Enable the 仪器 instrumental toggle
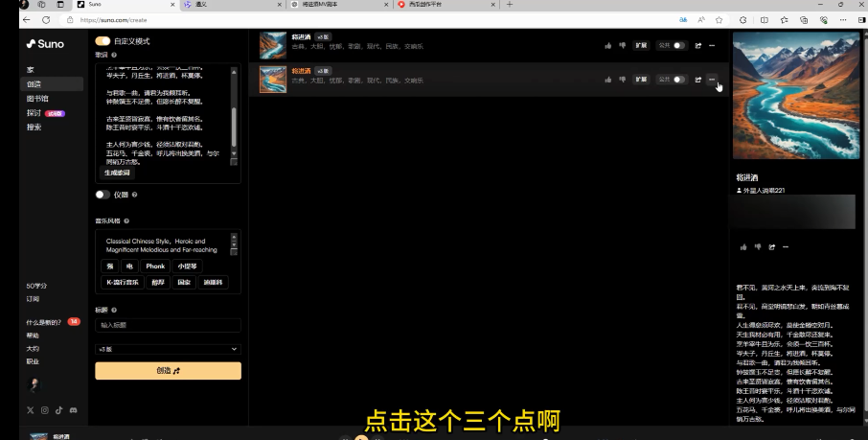 coord(103,195)
